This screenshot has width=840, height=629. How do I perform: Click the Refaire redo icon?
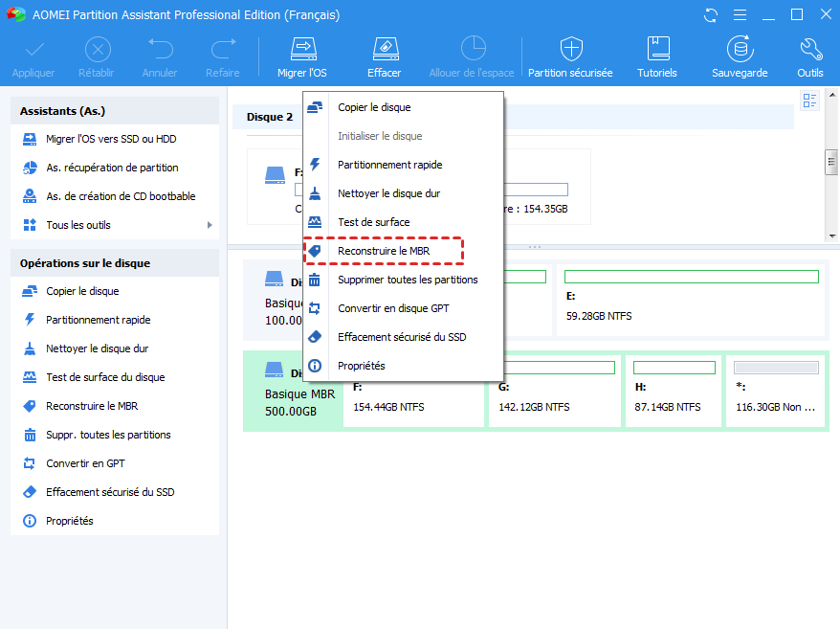[x=223, y=50]
